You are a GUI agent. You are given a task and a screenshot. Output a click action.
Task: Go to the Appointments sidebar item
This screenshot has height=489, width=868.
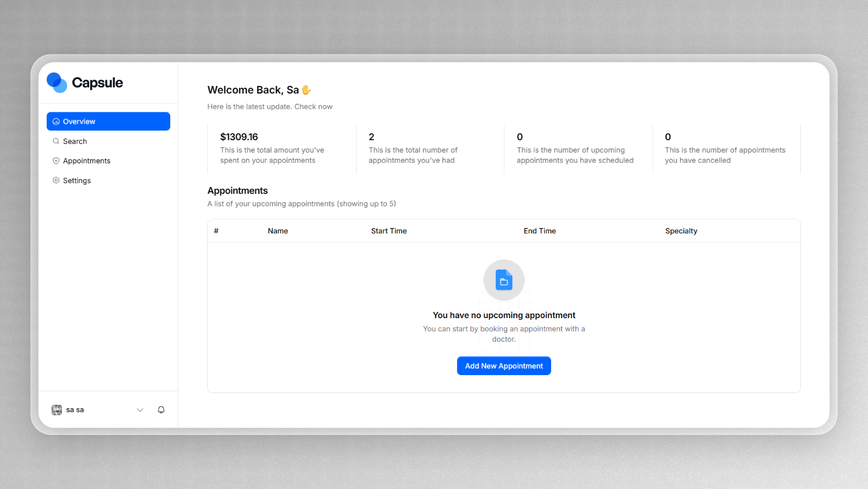(108, 161)
